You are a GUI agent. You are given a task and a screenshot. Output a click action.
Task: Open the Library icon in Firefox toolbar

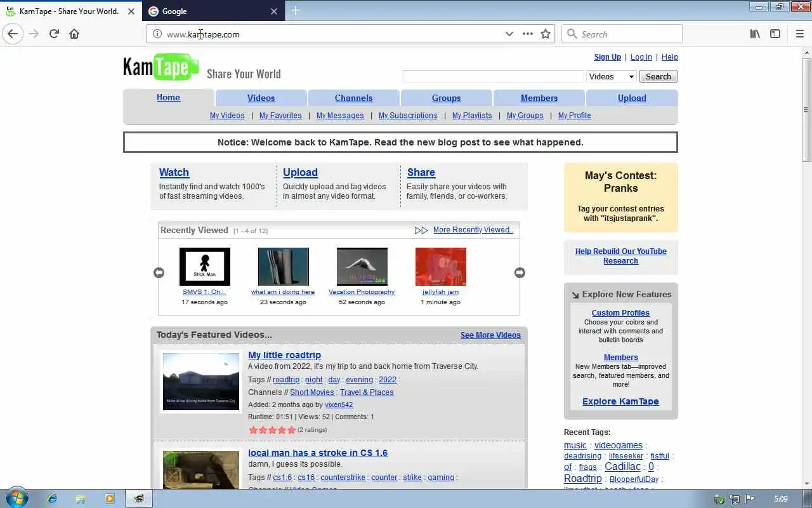(755, 34)
